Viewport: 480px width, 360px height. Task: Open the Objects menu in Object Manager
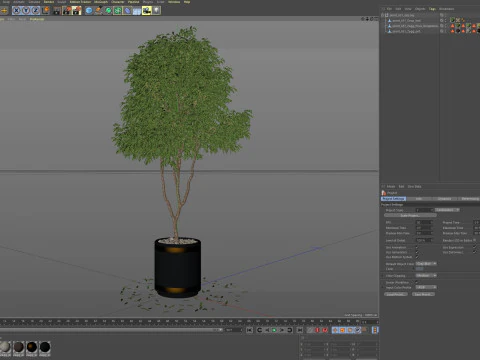click(420, 9)
